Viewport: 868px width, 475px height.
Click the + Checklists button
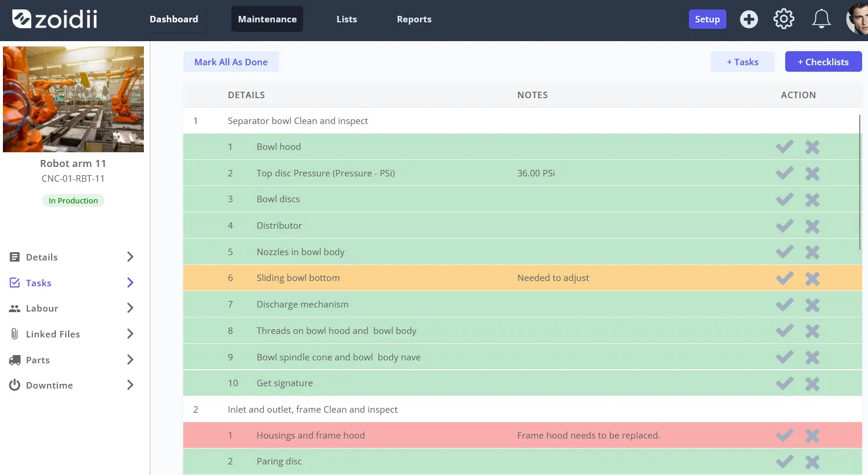[823, 62]
